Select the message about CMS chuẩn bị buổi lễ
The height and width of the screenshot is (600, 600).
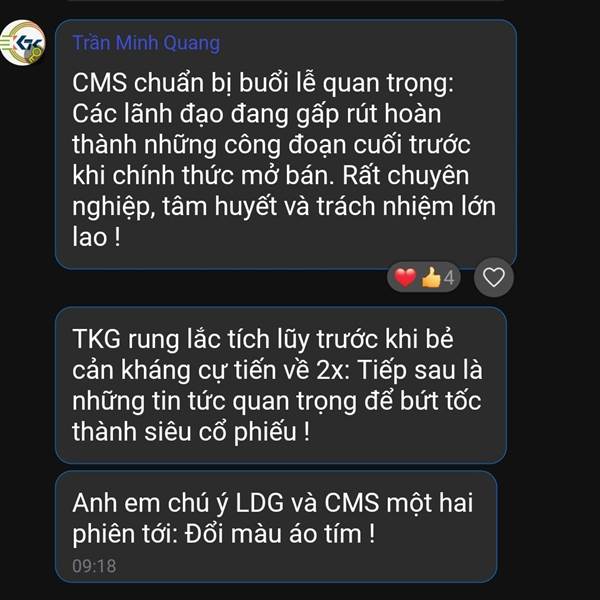pyautogui.click(x=286, y=144)
